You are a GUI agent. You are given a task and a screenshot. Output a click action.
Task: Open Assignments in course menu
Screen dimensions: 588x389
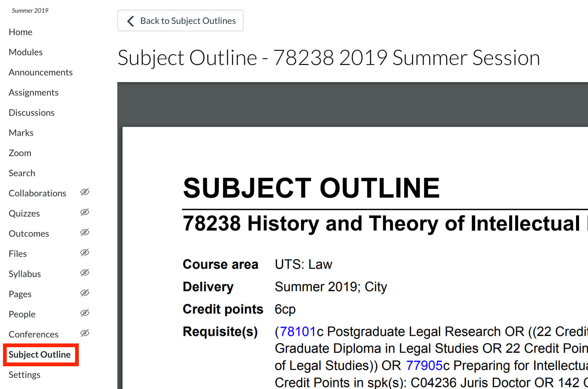click(x=34, y=93)
